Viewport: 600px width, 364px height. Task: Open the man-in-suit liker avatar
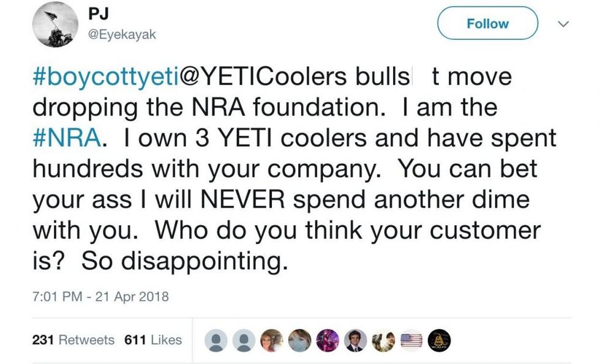coord(355,340)
